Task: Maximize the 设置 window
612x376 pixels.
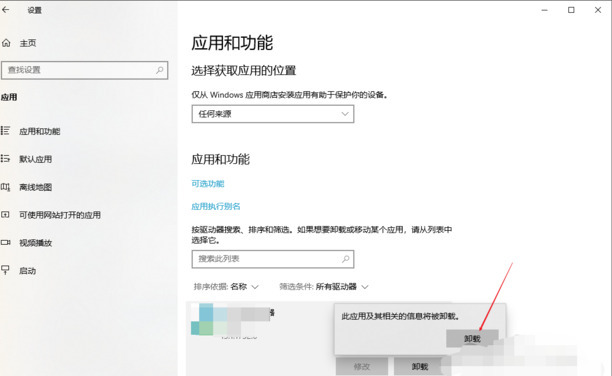Action: (x=571, y=10)
